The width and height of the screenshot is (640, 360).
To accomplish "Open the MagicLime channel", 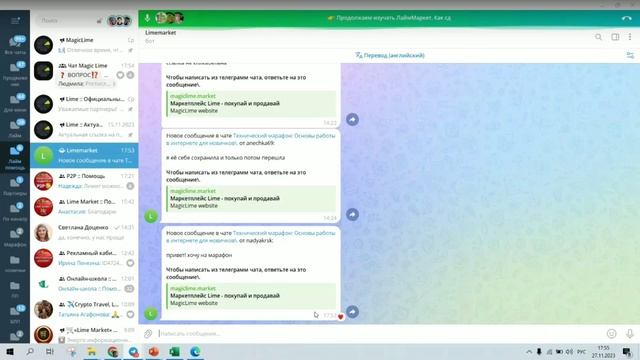I will [84, 44].
